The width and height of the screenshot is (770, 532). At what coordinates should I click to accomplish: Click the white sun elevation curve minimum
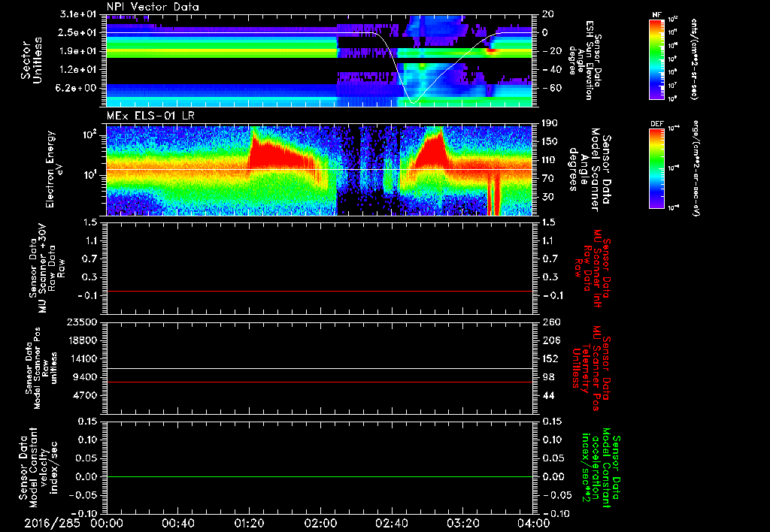pyautogui.click(x=412, y=103)
